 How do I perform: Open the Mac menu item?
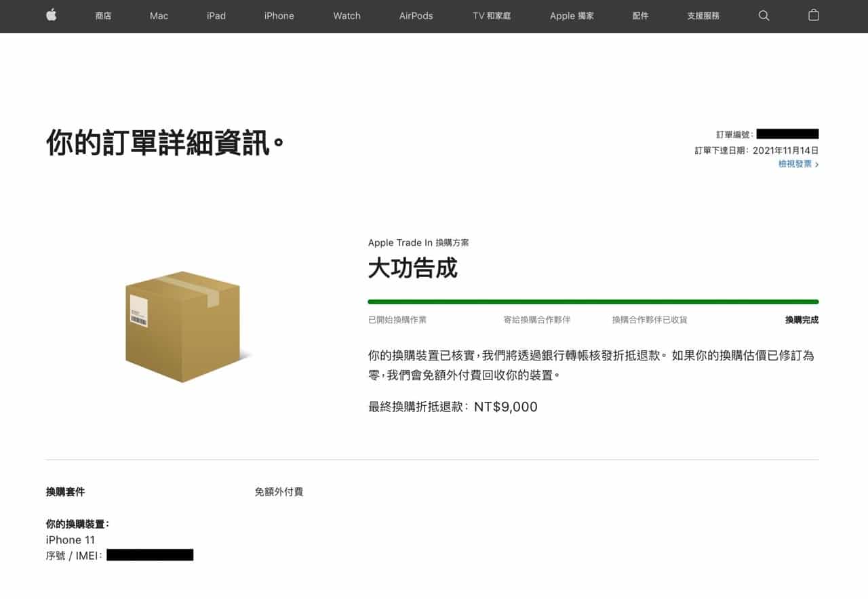159,16
